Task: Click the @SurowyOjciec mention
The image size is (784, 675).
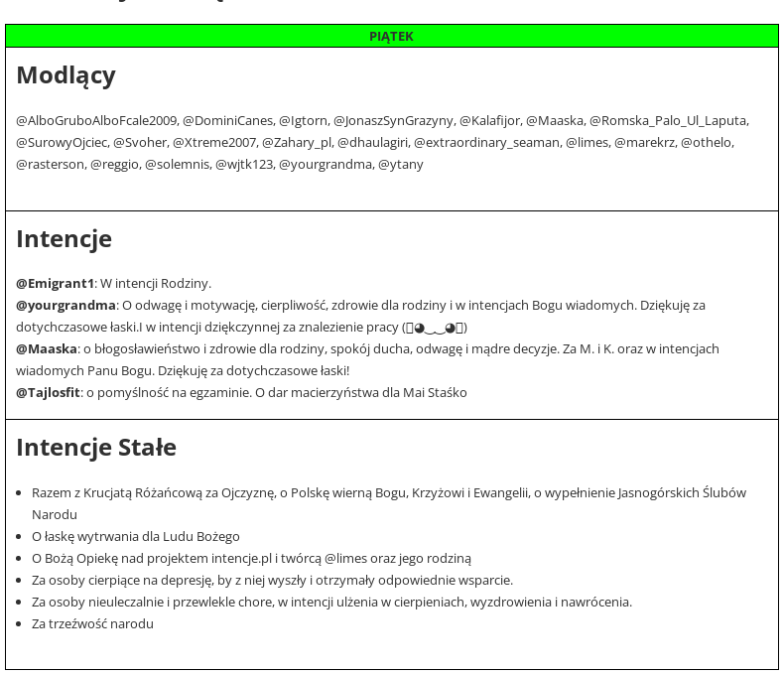Action: 62,143
